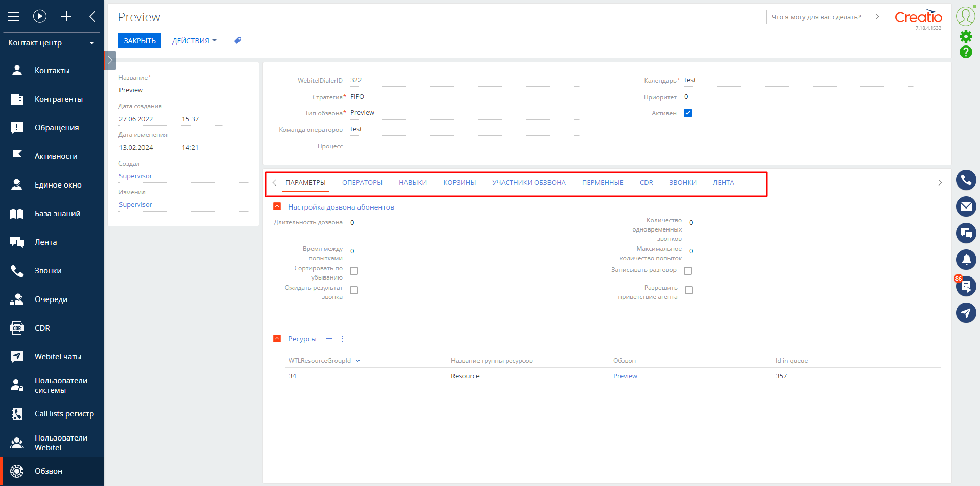
Task: Add a new record in Ресурсы
Action: click(329, 339)
